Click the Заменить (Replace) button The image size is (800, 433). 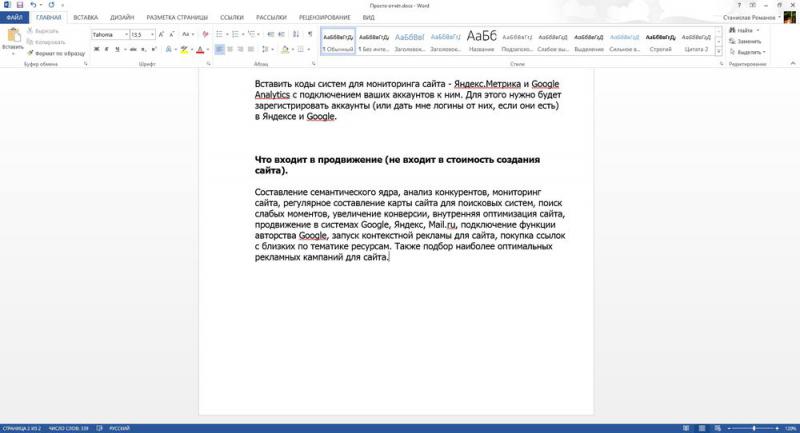pyautogui.click(x=744, y=41)
